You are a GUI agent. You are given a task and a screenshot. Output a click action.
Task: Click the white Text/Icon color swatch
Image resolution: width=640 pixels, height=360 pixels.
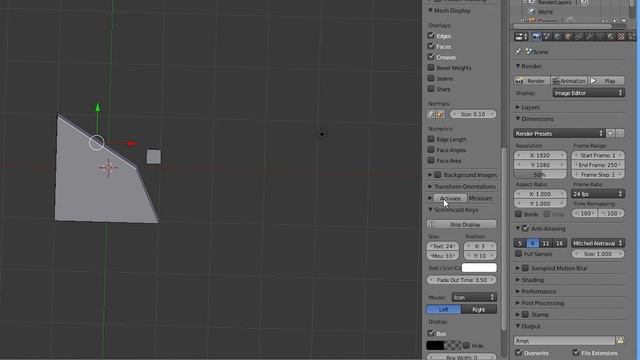point(479,268)
